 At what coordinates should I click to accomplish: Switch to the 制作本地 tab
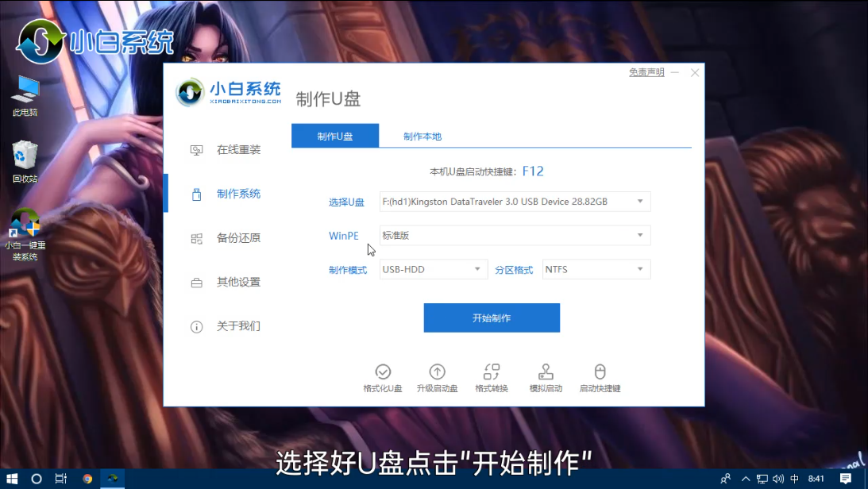tap(422, 136)
